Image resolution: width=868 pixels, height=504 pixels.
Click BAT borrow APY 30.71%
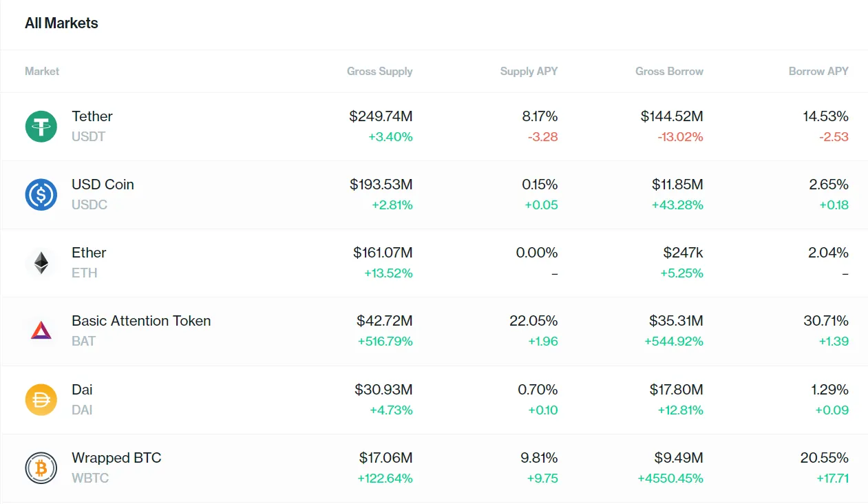point(825,321)
